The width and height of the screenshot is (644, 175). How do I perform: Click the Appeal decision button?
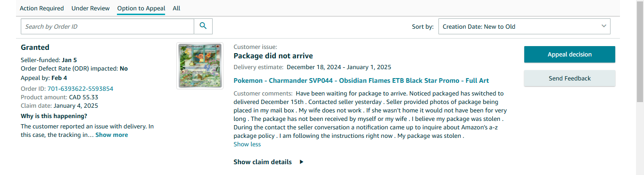(x=570, y=55)
